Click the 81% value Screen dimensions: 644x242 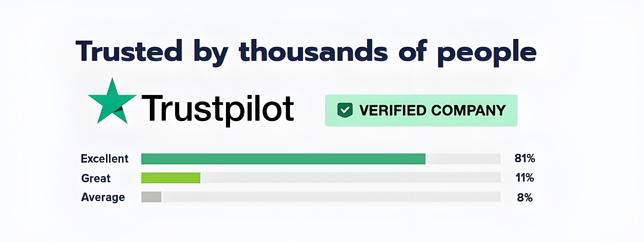525,158
